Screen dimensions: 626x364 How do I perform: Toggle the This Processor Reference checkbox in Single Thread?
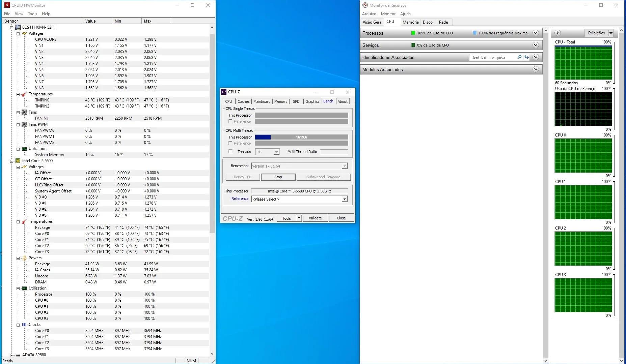coord(230,121)
